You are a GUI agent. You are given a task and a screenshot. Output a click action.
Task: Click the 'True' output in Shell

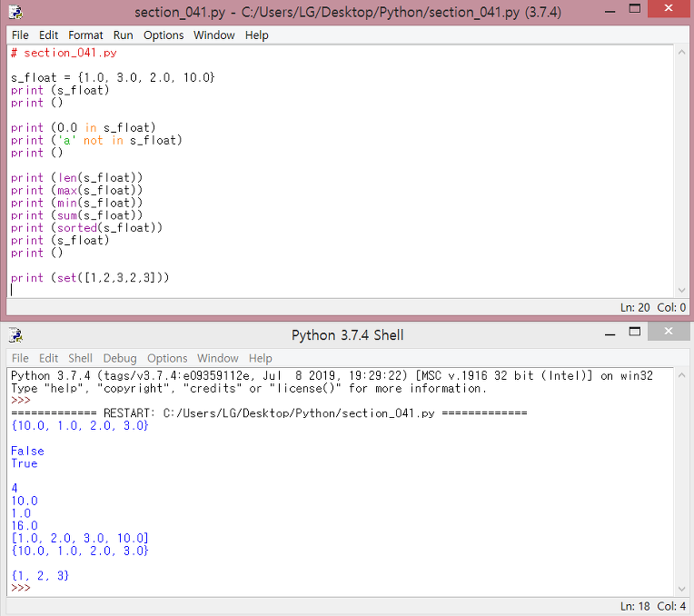click(25, 463)
